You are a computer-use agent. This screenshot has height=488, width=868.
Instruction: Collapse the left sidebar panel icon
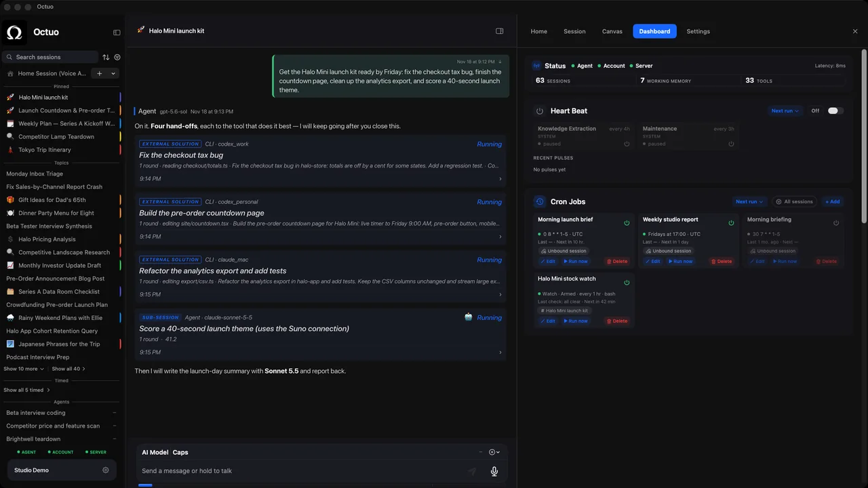(x=117, y=33)
